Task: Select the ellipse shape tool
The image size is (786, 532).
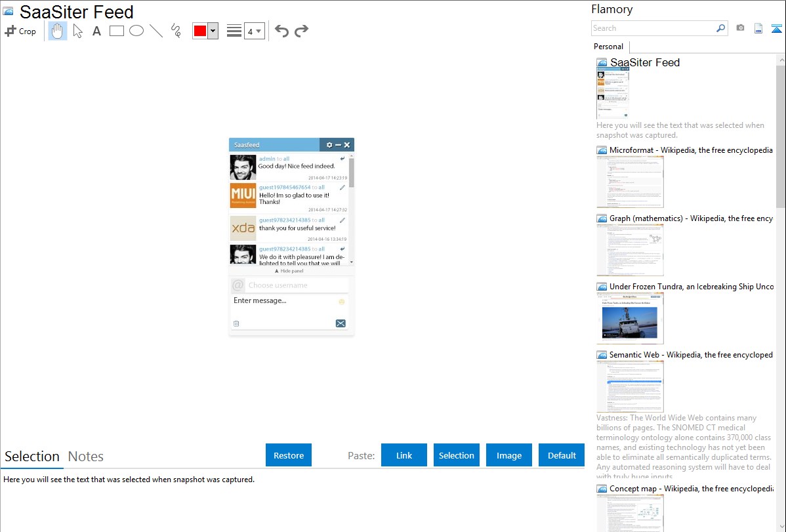Action: pos(136,31)
